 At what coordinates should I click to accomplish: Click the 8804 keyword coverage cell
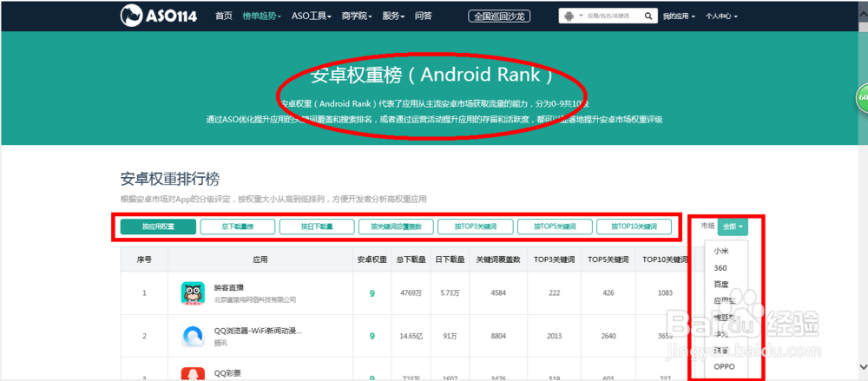498,336
